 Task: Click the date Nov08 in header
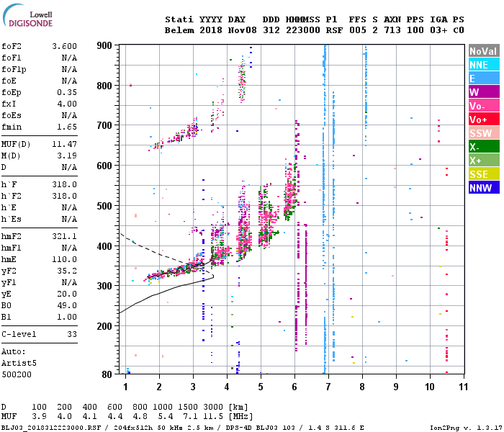pos(243,30)
